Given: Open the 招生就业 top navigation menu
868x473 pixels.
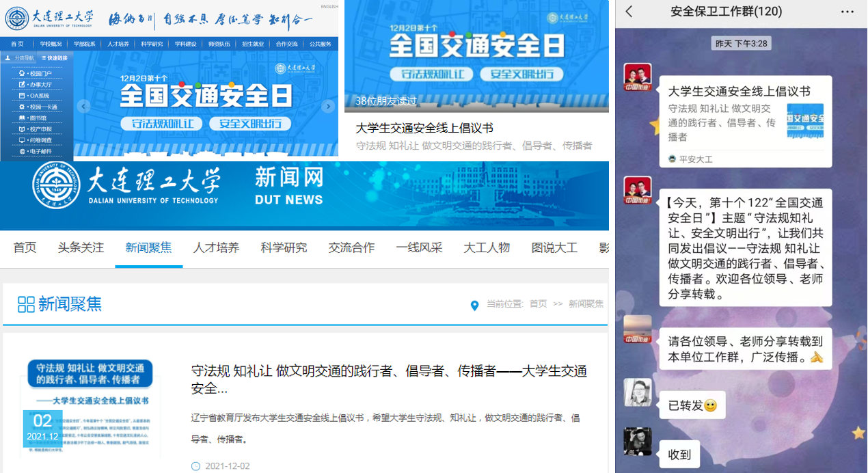Looking at the screenshot, I should tap(253, 44).
